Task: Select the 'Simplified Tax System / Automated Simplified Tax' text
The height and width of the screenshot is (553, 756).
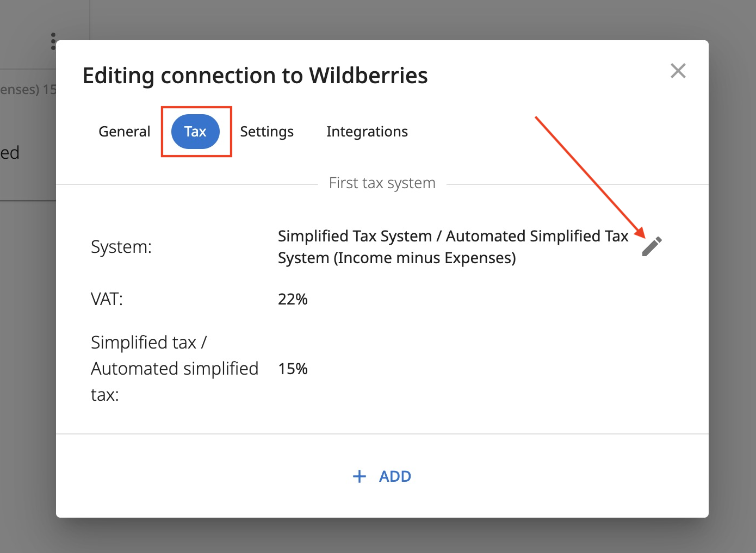Action: [453, 236]
